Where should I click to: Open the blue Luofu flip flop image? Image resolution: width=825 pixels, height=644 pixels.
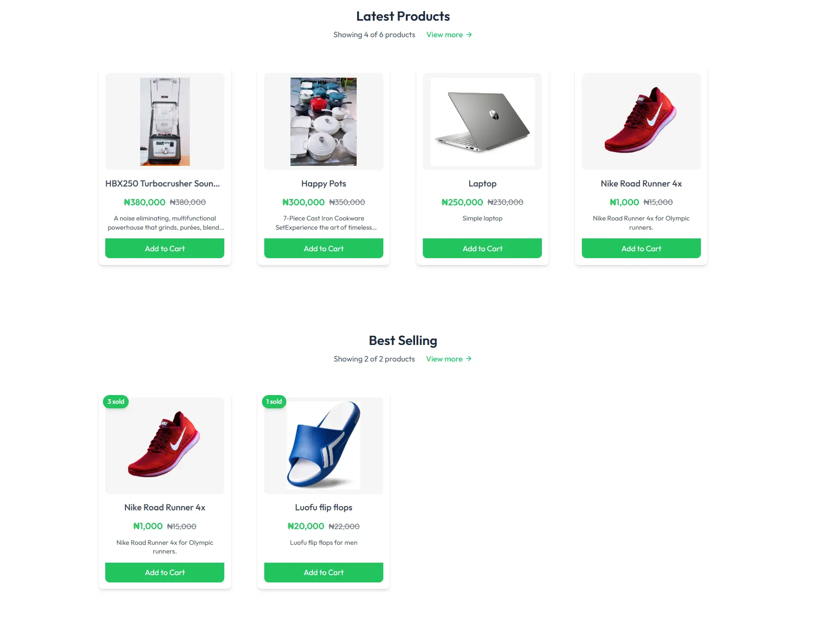point(324,445)
